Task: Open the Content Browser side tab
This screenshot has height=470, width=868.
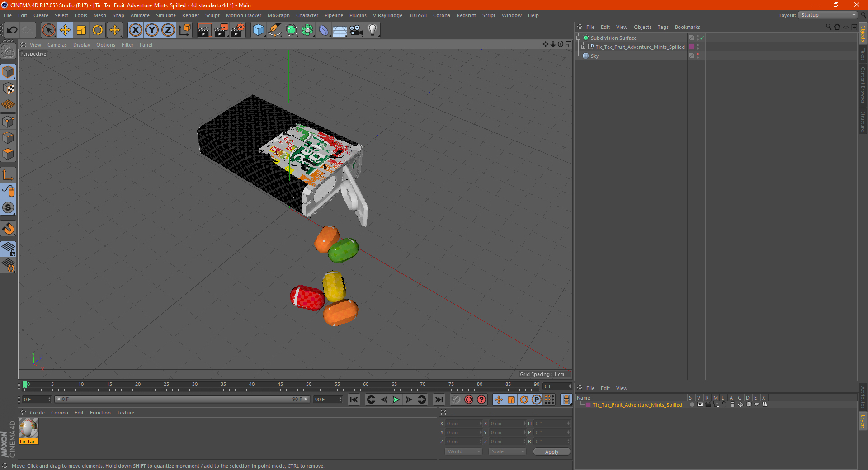Action: pos(863,85)
